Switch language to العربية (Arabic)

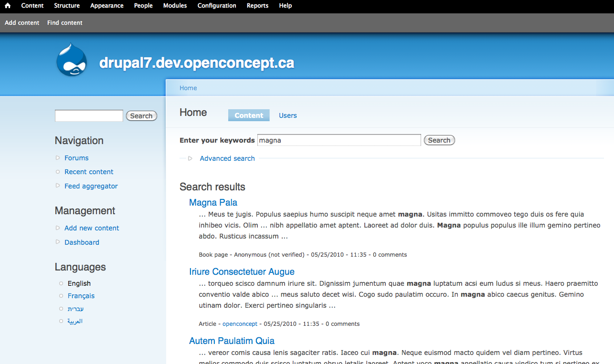pyautogui.click(x=75, y=321)
